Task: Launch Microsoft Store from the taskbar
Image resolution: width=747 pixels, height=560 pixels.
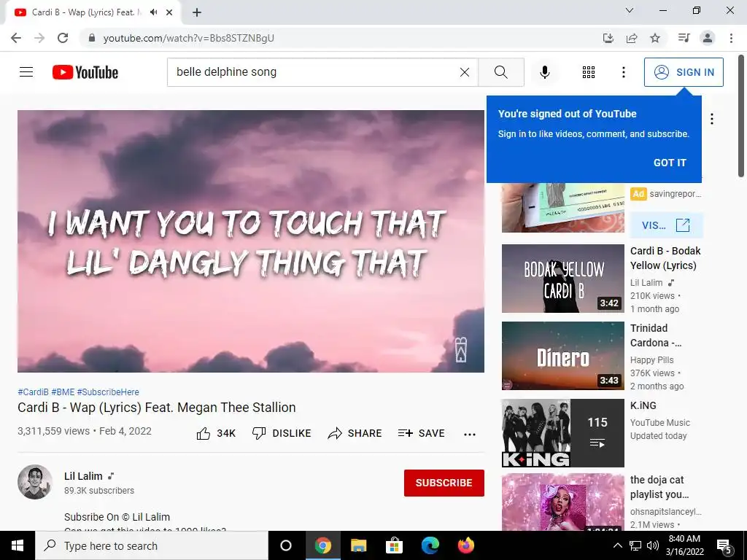Action: coord(394,545)
